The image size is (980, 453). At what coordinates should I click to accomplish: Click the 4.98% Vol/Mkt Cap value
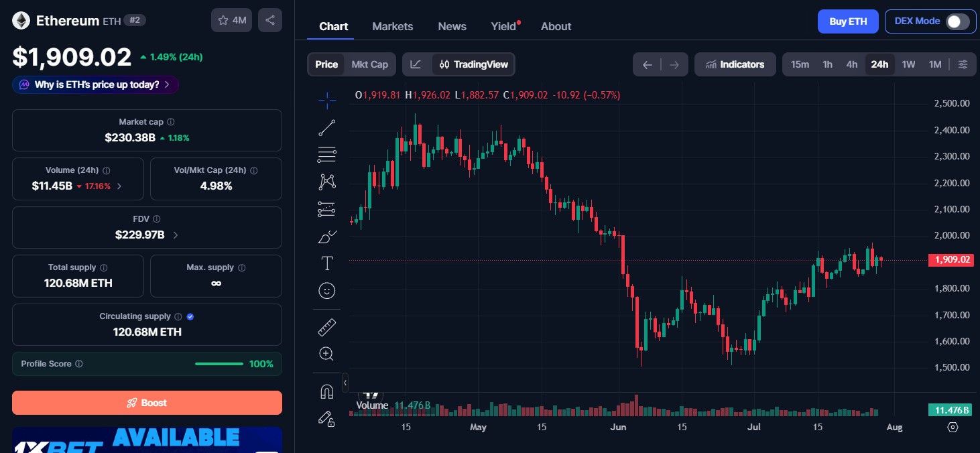point(216,186)
